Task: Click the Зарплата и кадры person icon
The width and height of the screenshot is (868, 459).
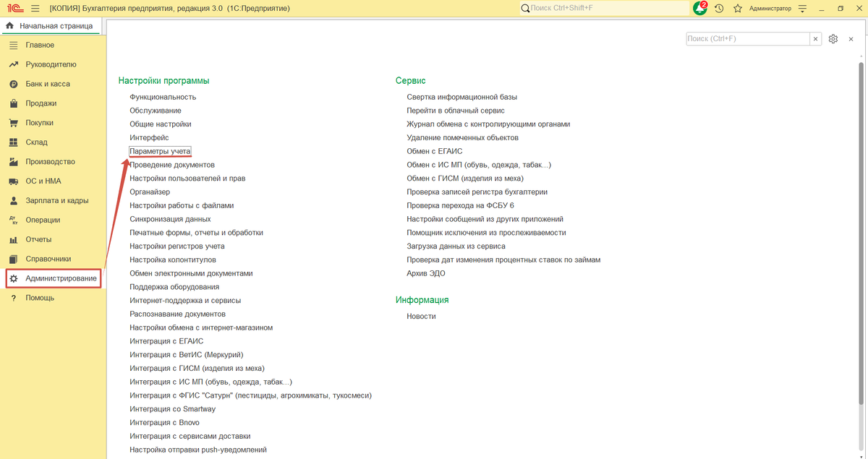Action: coord(13,201)
